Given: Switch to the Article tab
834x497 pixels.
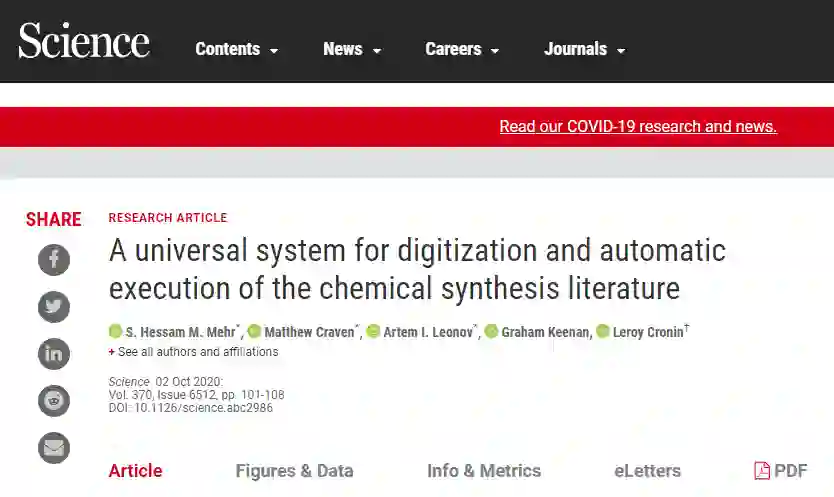Looking at the screenshot, I should 136,471.
